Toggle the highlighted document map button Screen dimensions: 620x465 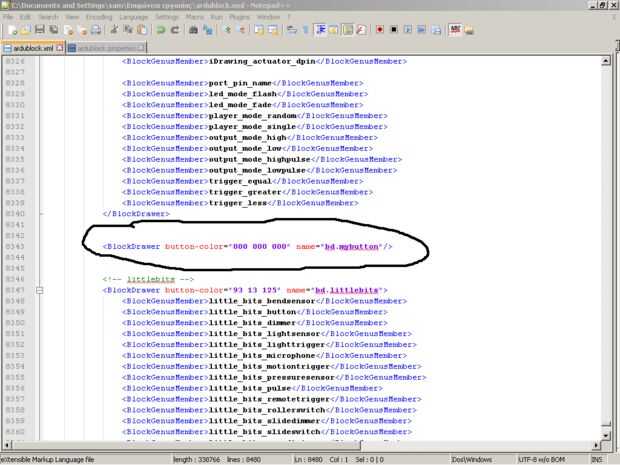click(348, 30)
